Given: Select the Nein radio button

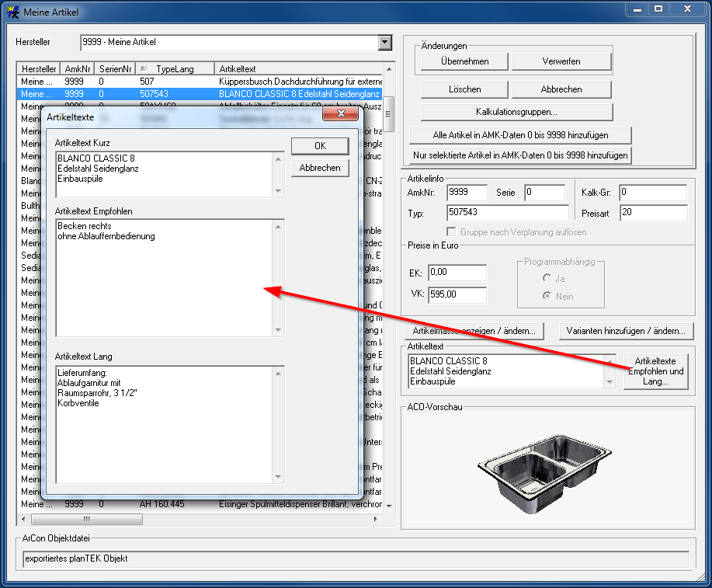Looking at the screenshot, I should point(547,296).
